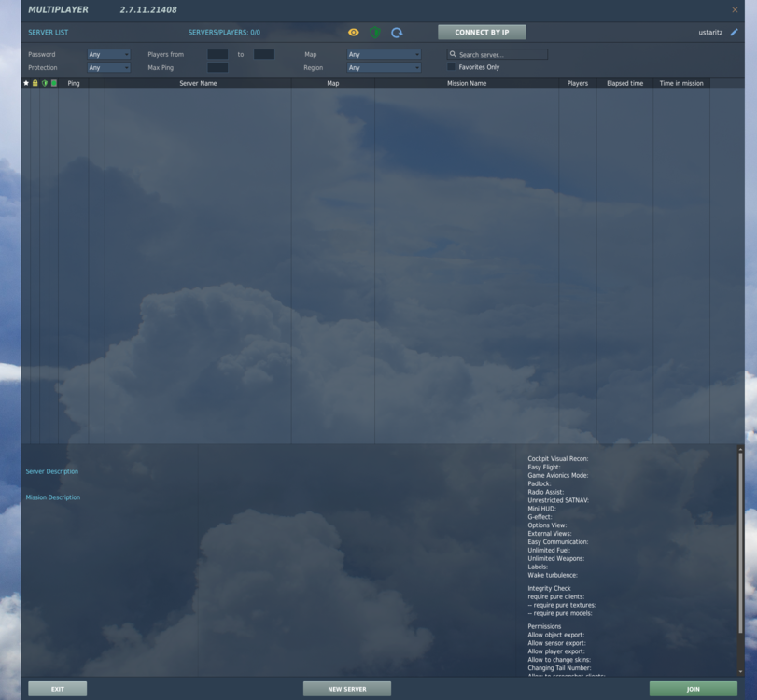
Task: Click the Permissions heading
Action: 544,626
